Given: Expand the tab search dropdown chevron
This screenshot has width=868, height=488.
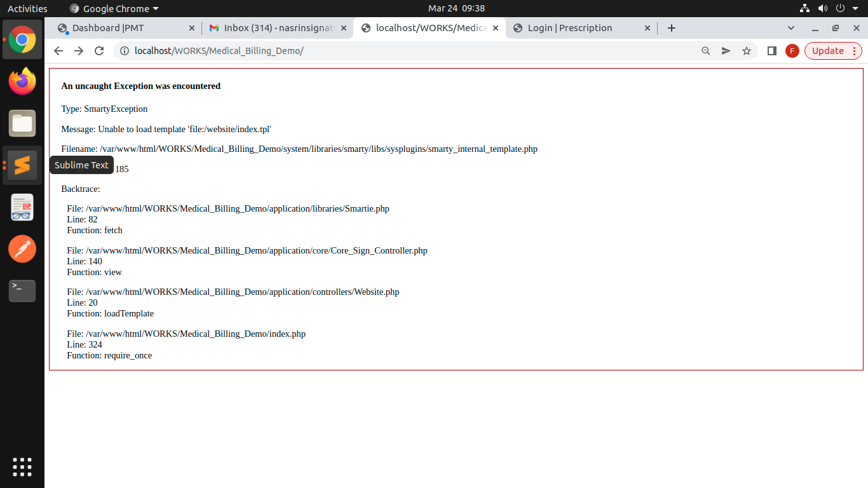Looking at the screenshot, I should [791, 28].
